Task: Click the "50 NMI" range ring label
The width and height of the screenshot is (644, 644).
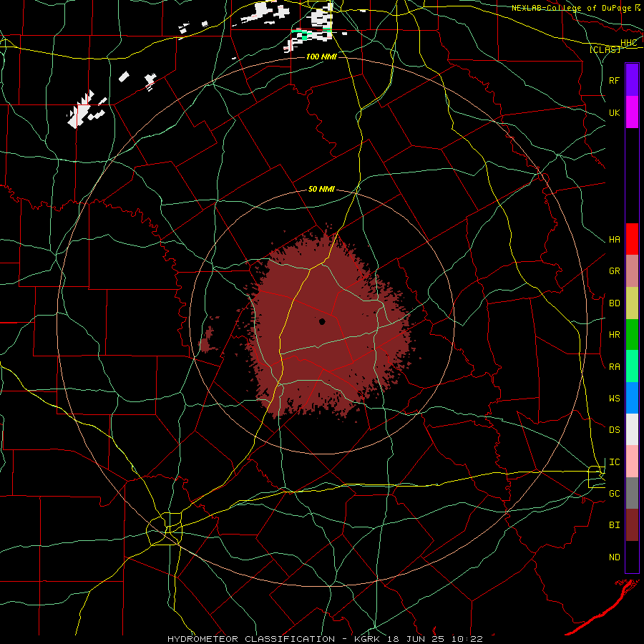Action: 321,189
